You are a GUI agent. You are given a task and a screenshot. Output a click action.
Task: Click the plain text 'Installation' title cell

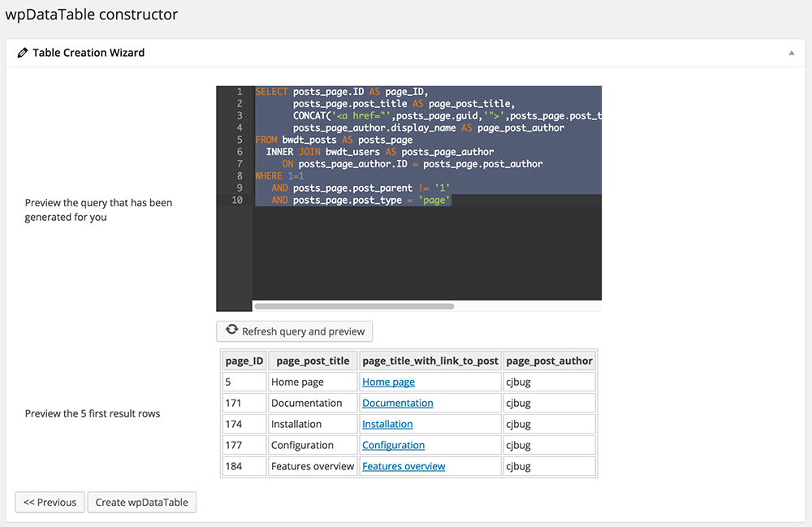click(x=313, y=425)
